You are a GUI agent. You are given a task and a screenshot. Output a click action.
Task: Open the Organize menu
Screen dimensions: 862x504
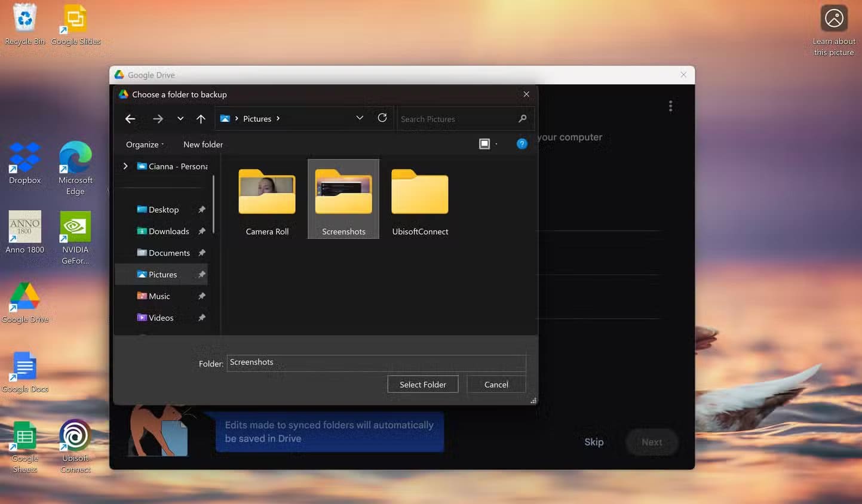[x=145, y=145]
